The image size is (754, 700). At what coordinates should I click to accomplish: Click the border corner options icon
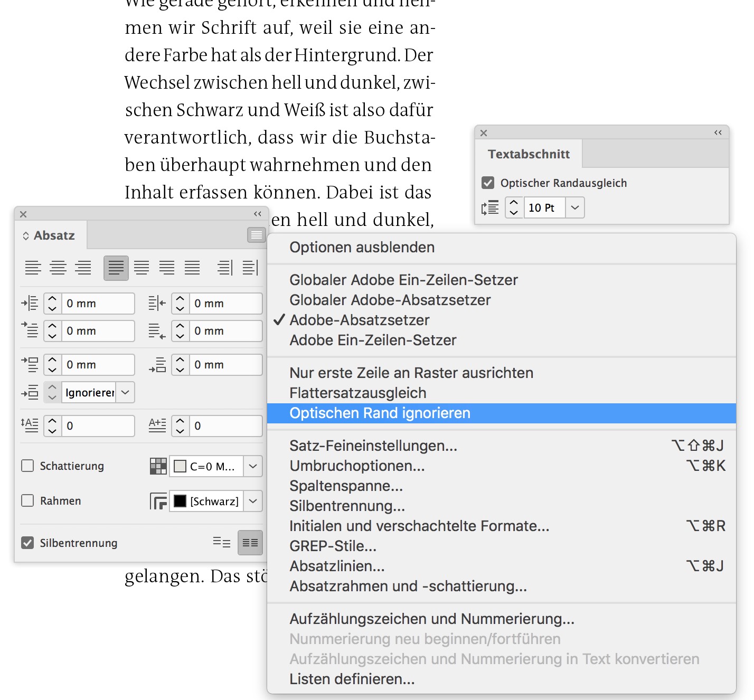(158, 501)
